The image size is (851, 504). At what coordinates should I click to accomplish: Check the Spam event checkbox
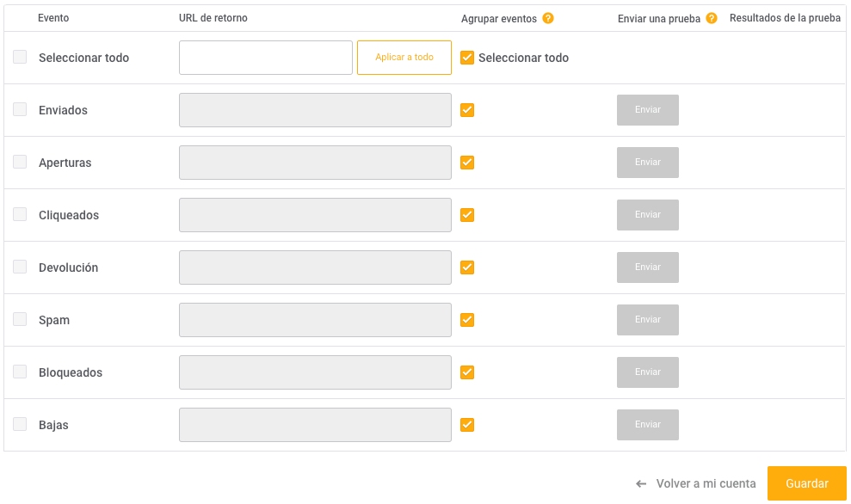20,319
